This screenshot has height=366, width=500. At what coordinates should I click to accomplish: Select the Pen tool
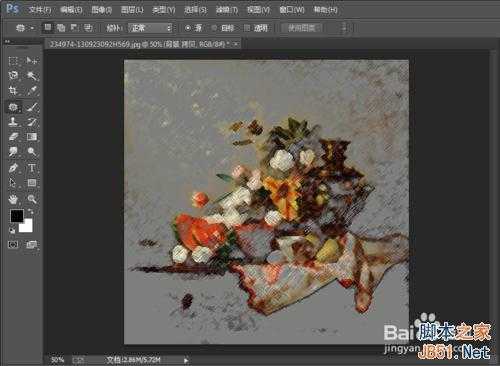tap(13, 167)
